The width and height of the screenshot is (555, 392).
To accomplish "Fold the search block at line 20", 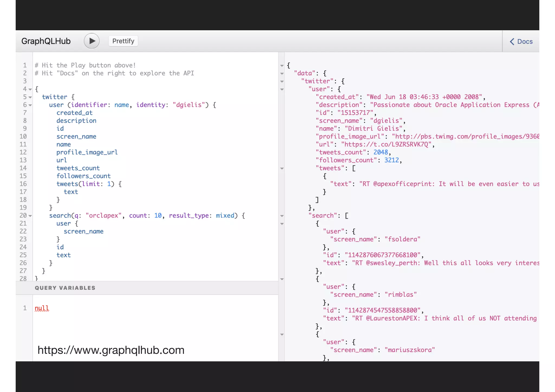I will point(30,216).
